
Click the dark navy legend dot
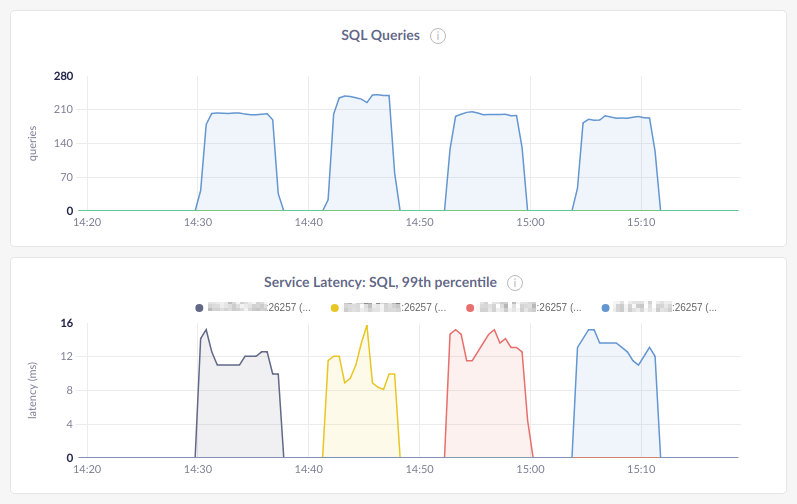point(199,309)
